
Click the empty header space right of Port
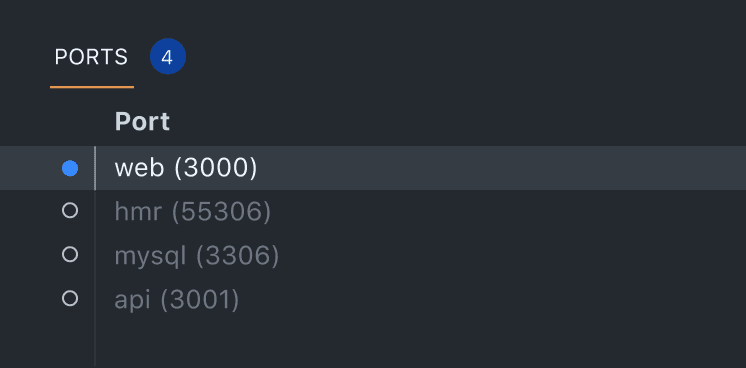[x=458, y=121]
